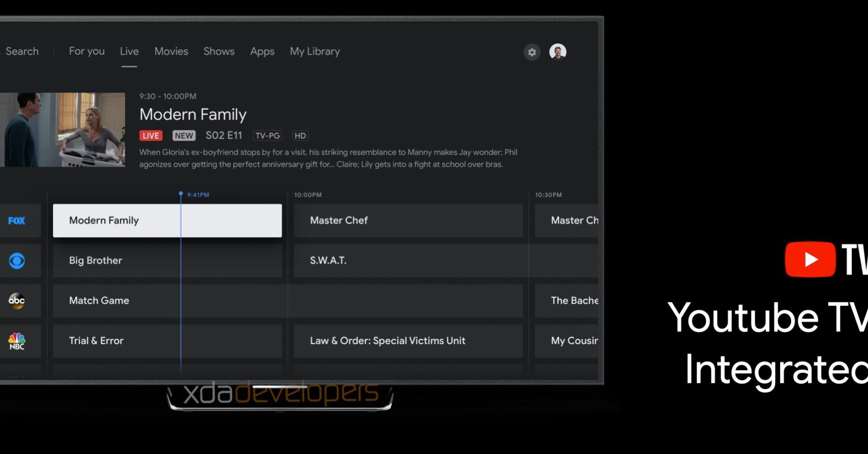Screen dimensions: 868x454
Task: Select the ABC channel logo
Action: (17, 301)
